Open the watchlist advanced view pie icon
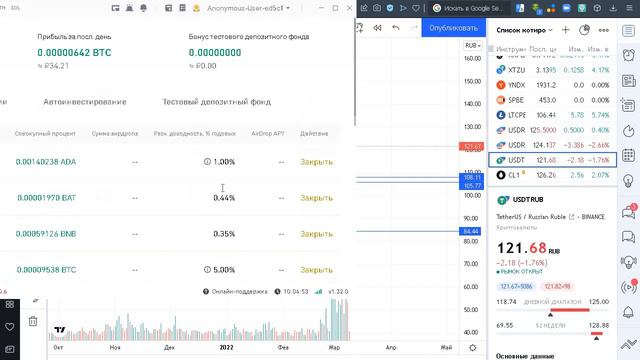The image size is (640, 360). click(584, 30)
